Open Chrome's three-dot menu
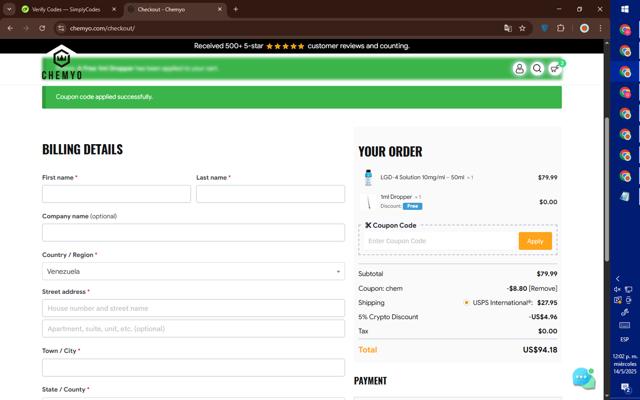Image resolution: width=640 pixels, height=400 pixels. tap(600, 28)
